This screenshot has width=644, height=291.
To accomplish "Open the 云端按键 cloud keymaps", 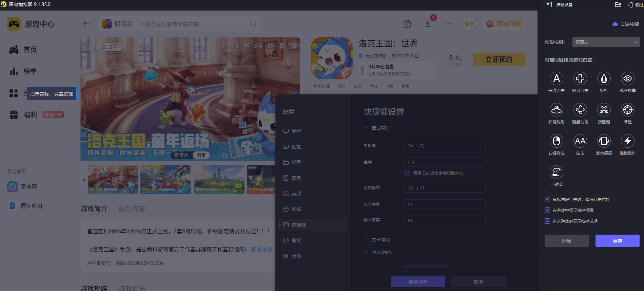I will tap(625, 24).
